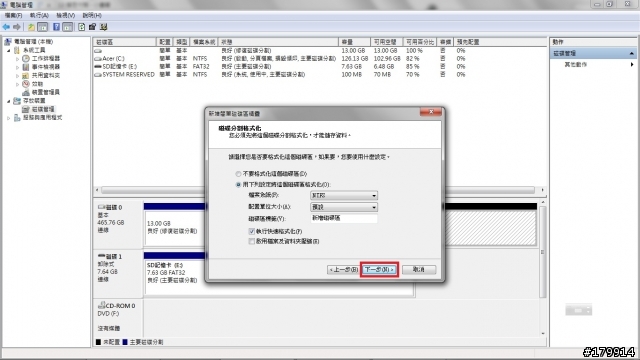The width and height of the screenshot is (640, 360).
Task: Open the file system NTFS dropdown
Action: click(x=344, y=196)
